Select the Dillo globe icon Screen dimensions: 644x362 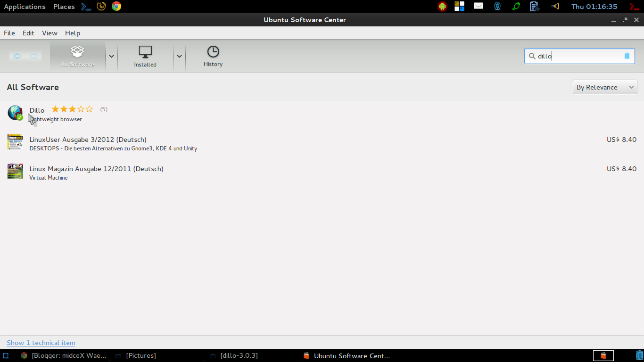coord(15,113)
